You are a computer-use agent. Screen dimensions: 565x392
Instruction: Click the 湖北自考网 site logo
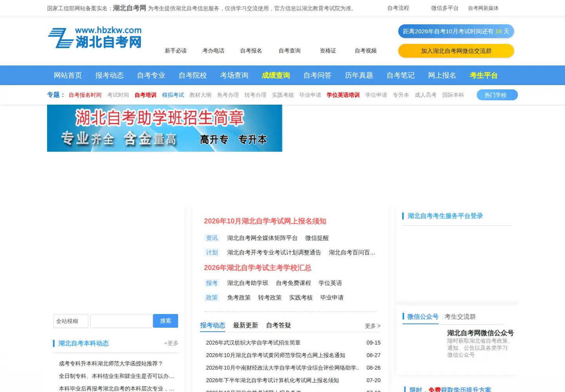[95, 38]
